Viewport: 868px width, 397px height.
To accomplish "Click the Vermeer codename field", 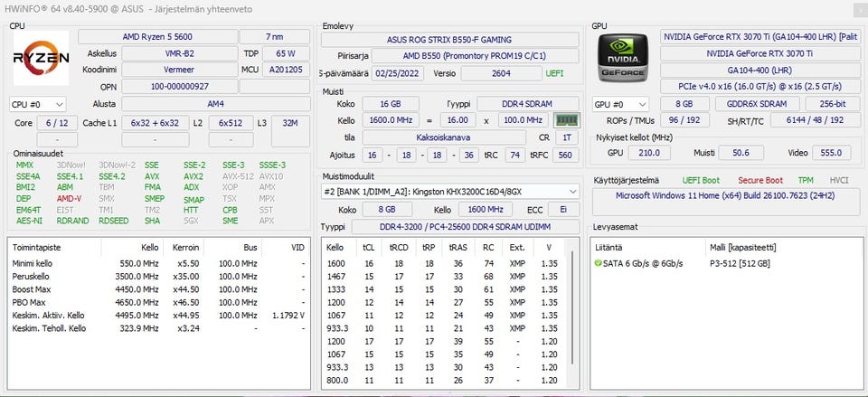I will pos(179,70).
